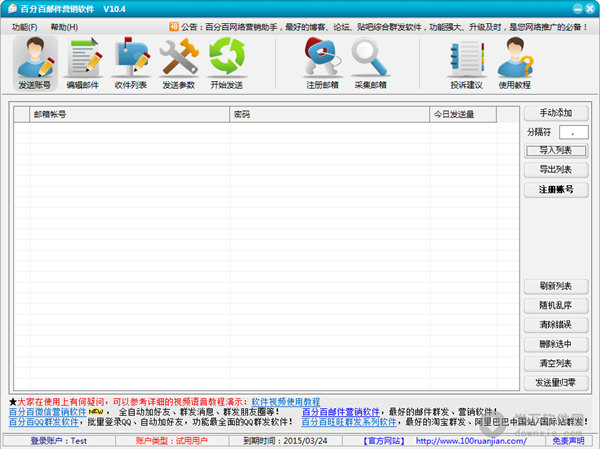Open the 投诉建议 notebook icon
Image resolution: width=600 pixels, height=449 pixels.
(466, 64)
